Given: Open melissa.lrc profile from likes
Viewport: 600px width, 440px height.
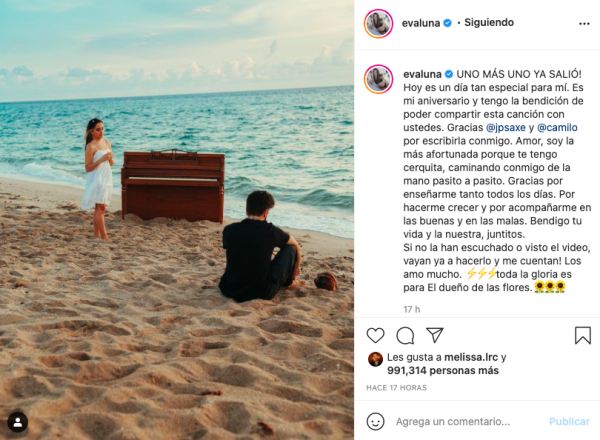Looking at the screenshot, I should pyautogui.click(x=471, y=357).
